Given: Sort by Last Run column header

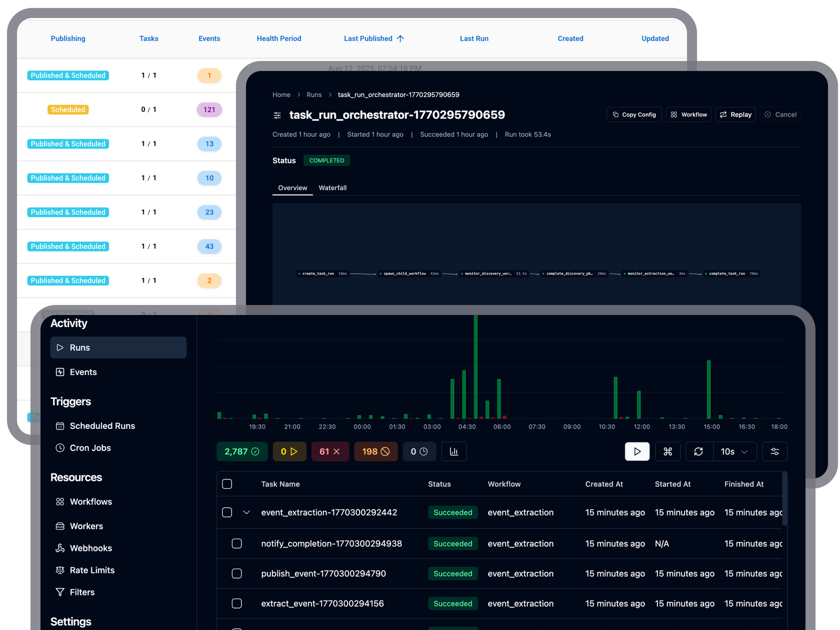Looking at the screenshot, I should coord(474,38).
